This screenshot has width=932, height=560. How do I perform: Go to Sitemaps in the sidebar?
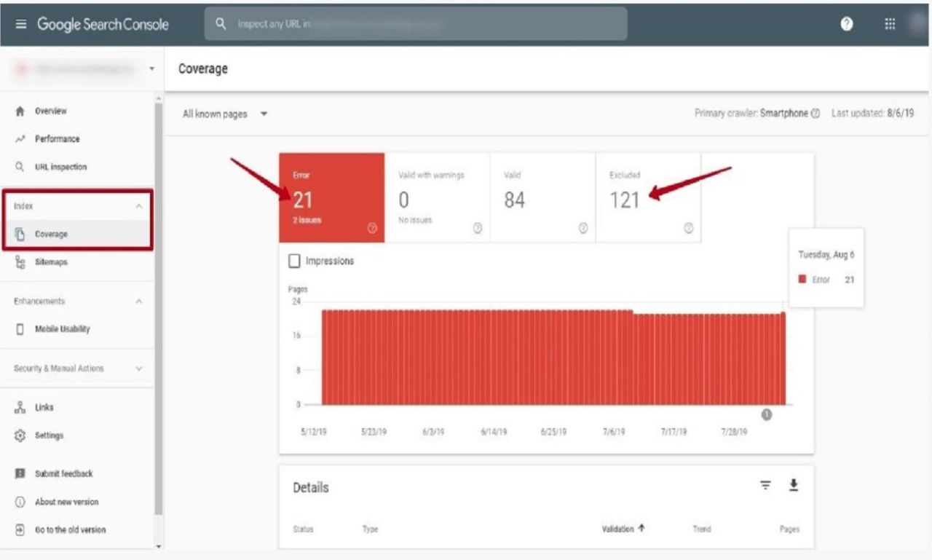point(51,262)
